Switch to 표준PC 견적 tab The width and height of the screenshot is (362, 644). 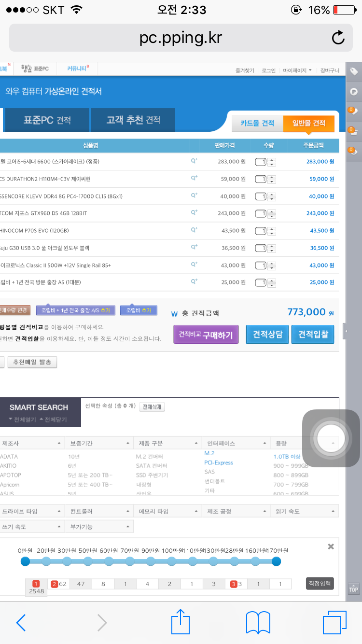[47, 120]
